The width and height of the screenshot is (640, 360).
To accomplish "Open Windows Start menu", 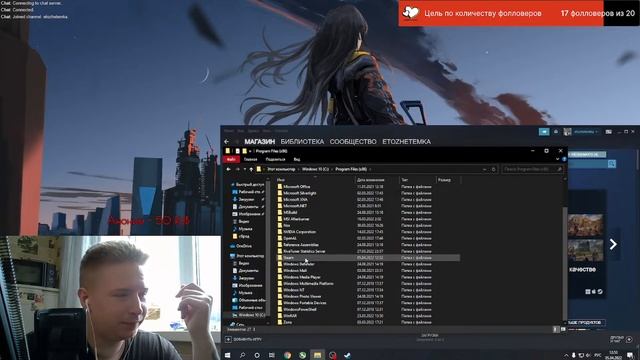I will tap(228, 355).
